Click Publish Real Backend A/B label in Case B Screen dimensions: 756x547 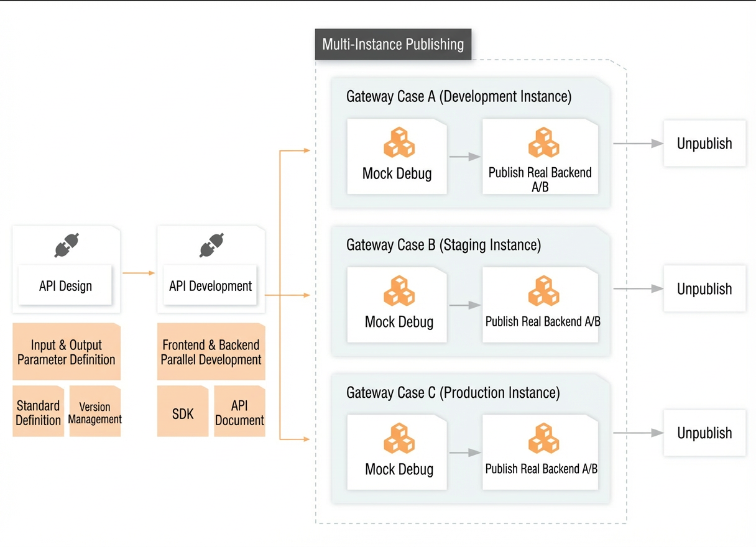coord(543,321)
